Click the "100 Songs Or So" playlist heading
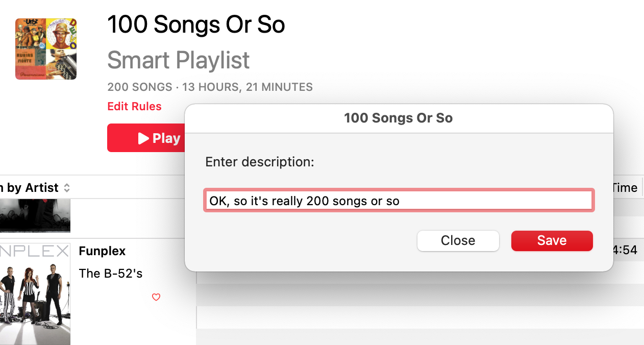Image resolution: width=644 pixels, height=345 pixels. click(196, 24)
